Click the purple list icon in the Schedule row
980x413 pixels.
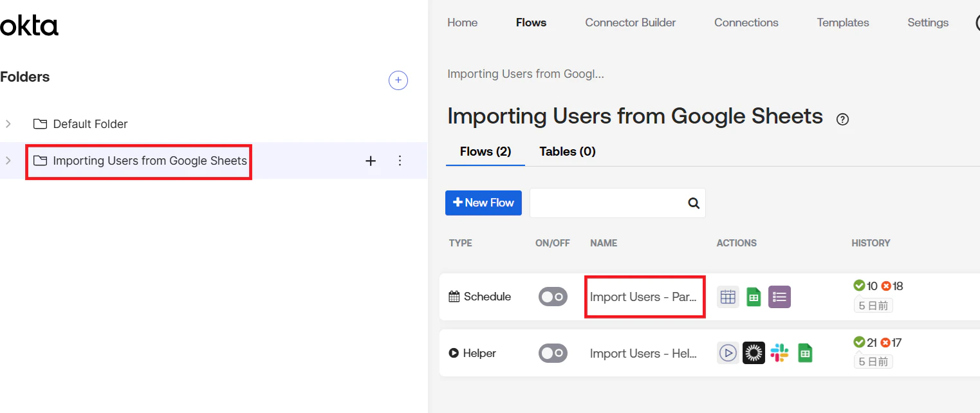(x=779, y=297)
